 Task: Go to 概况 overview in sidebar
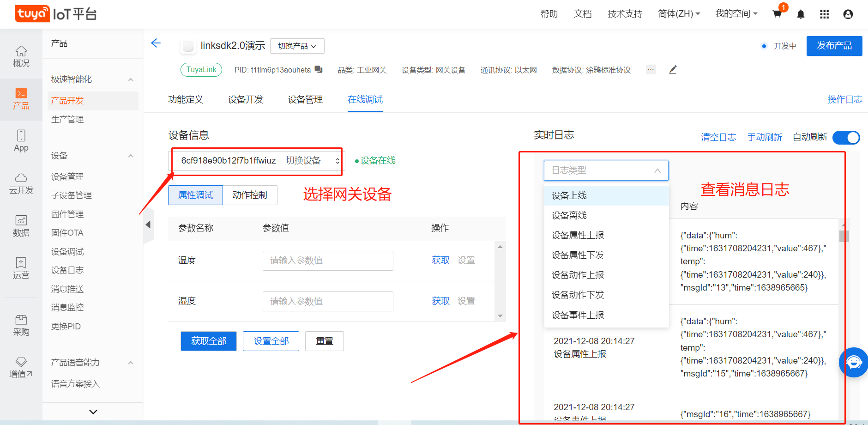21,56
